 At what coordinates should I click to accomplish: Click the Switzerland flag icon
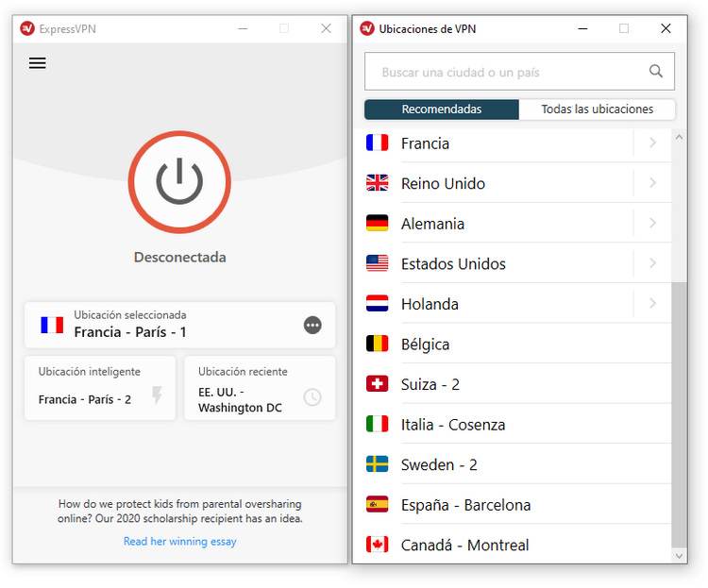pyautogui.click(x=377, y=384)
